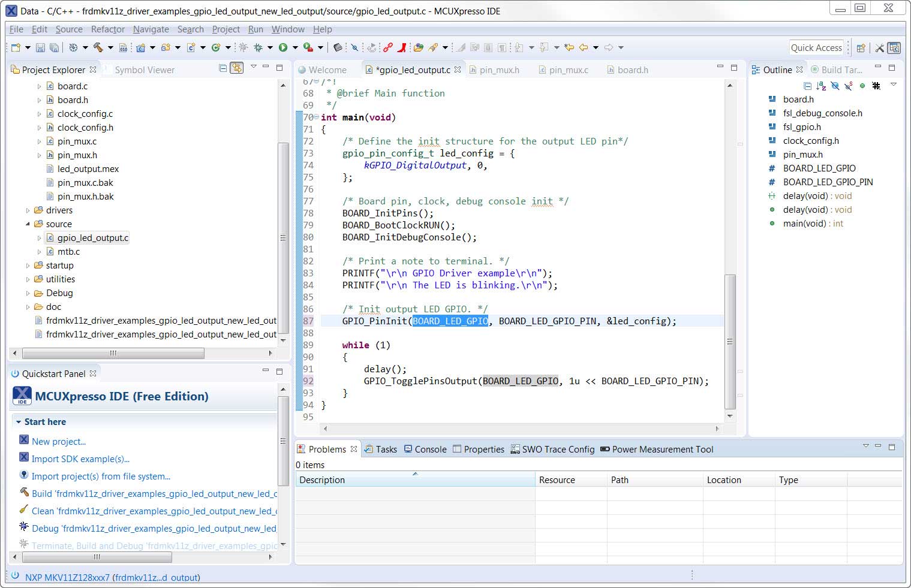Viewport: 911px width, 588px height.
Task: Toggle alphabetical sort in Outline panel
Action: coord(821,86)
